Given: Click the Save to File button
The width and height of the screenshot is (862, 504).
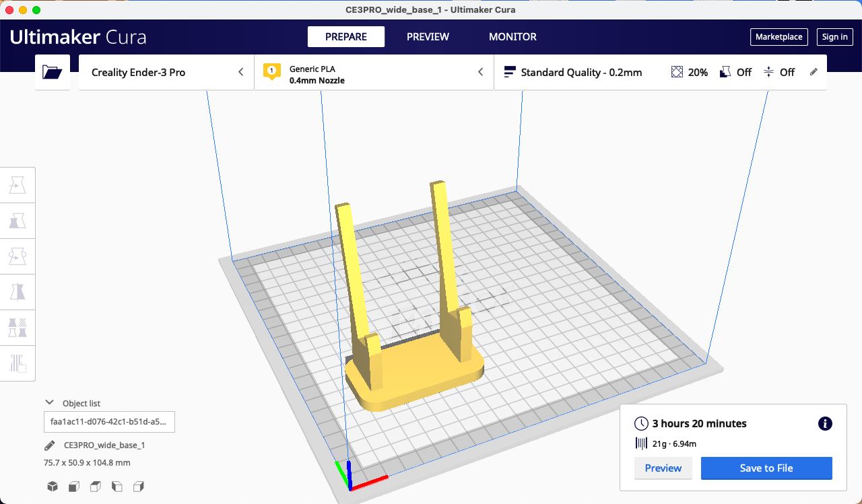Looking at the screenshot, I should (x=766, y=468).
